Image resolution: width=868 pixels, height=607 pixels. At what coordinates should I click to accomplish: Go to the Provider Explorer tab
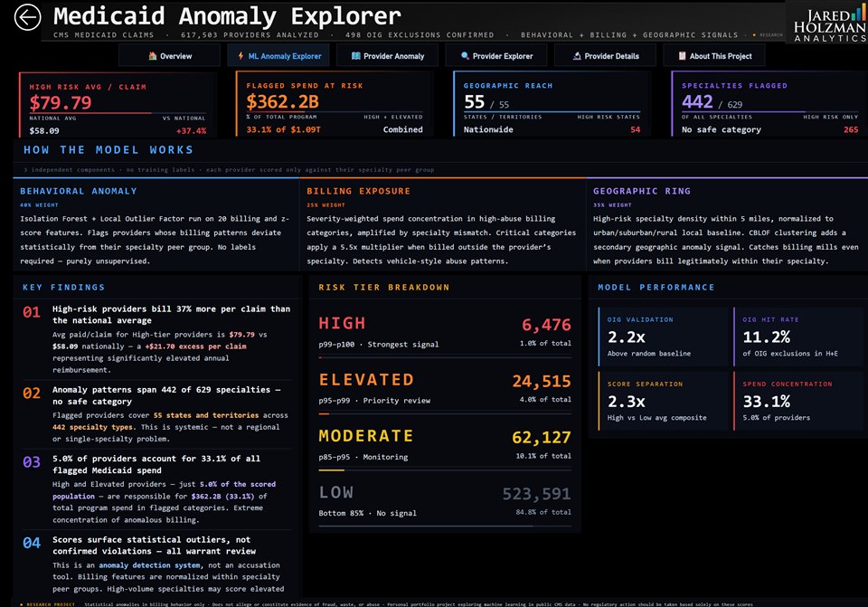(496, 55)
